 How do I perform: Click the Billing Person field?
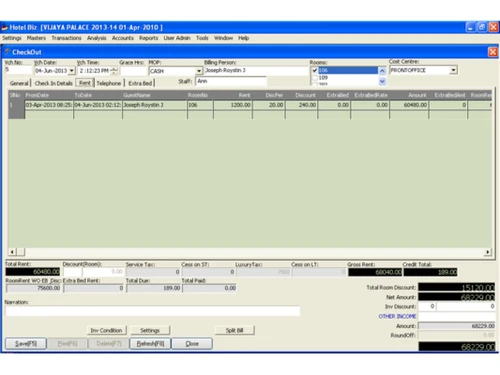coord(256,71)
